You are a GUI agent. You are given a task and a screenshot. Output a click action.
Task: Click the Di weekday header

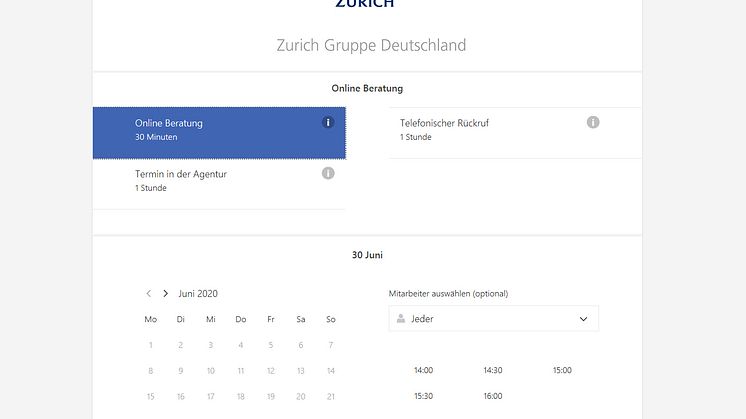tap(180, 319)
